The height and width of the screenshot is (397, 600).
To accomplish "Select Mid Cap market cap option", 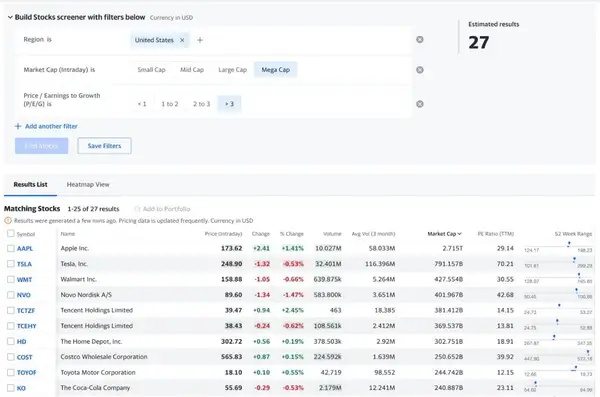I will (x=192, y=70).
